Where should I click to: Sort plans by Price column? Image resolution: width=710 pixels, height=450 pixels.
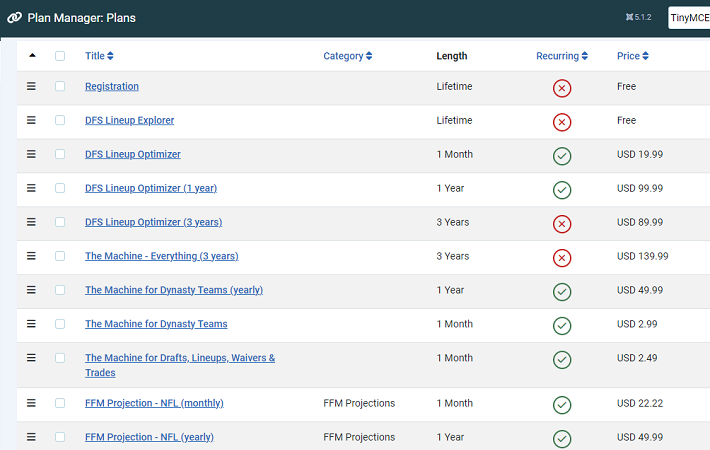pyautogui.click(x=633, y=56)
